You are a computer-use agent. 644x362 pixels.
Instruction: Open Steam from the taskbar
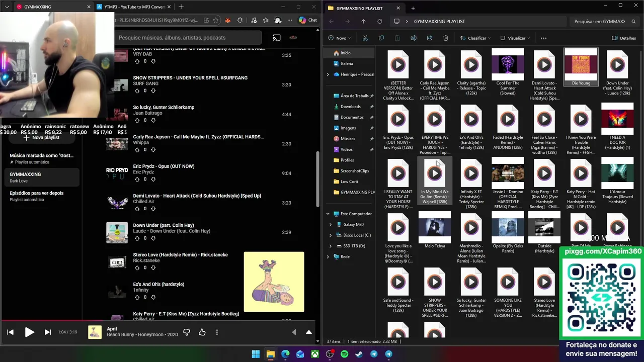coord(359,354)
